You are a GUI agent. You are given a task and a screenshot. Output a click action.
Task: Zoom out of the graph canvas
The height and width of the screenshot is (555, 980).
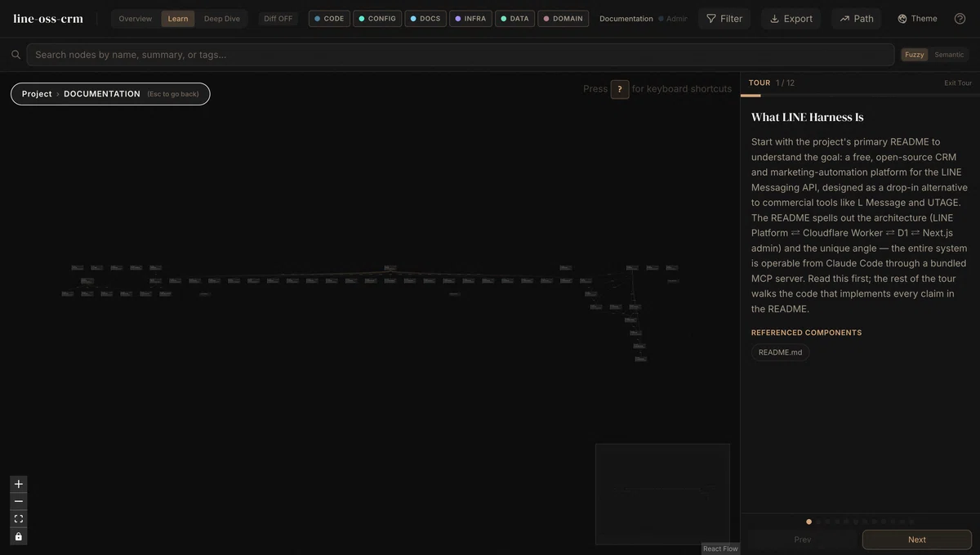pyautogui.click(x=19, y=501)
